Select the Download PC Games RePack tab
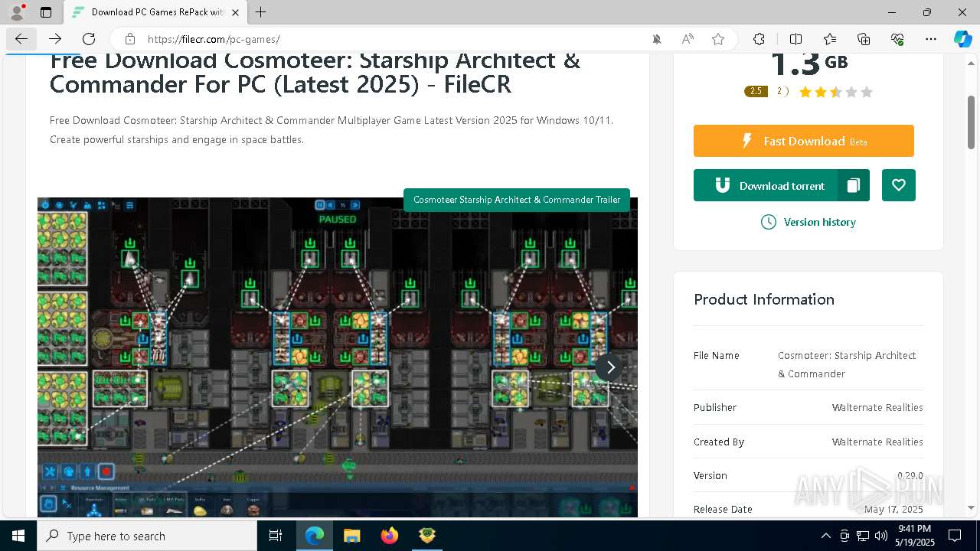This screenshot has height=551, width=980. [x=155, y=12]
